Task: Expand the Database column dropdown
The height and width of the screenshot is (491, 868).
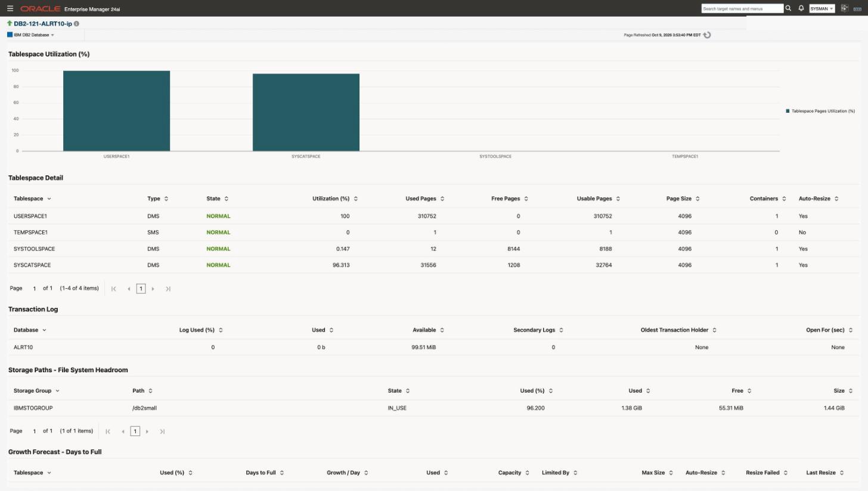Action: click(x=44, y=330)
